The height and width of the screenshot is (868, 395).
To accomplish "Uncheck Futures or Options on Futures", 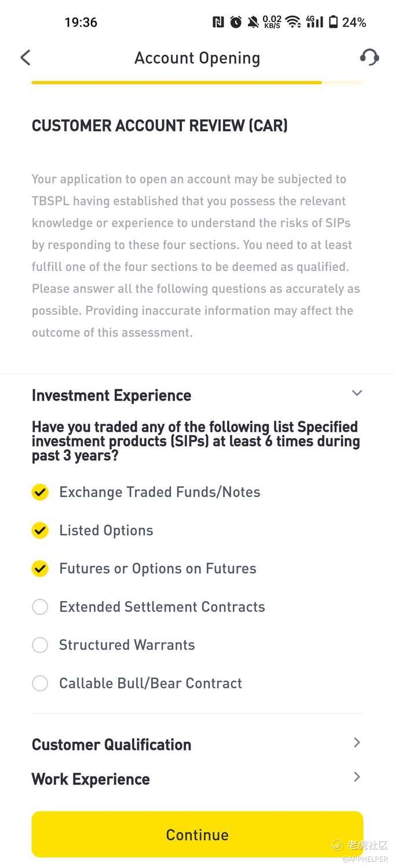I will 40,569.
